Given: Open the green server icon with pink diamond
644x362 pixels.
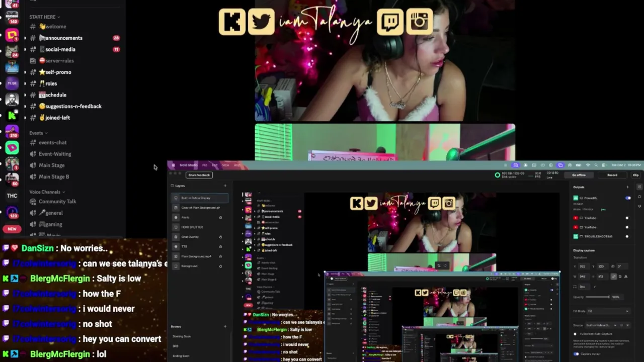Looking at the screenshot, I should (12, 147).
